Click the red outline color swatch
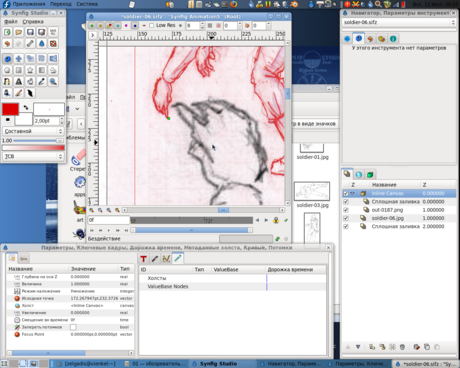 (x=10, y=109)
